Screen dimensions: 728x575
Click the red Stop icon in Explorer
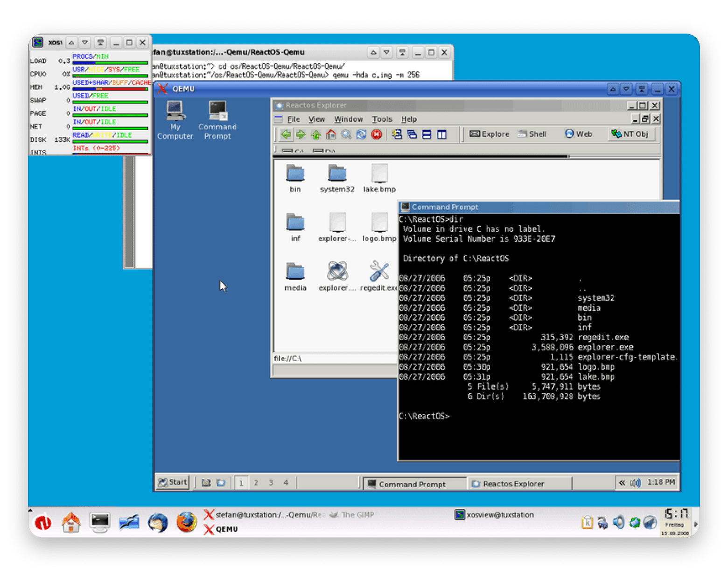(376, 134)
